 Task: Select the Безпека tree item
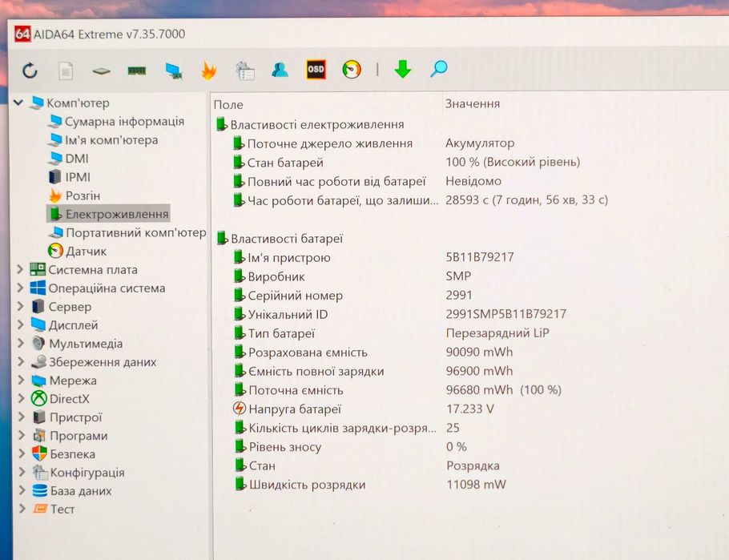click(x=64, y=454)
